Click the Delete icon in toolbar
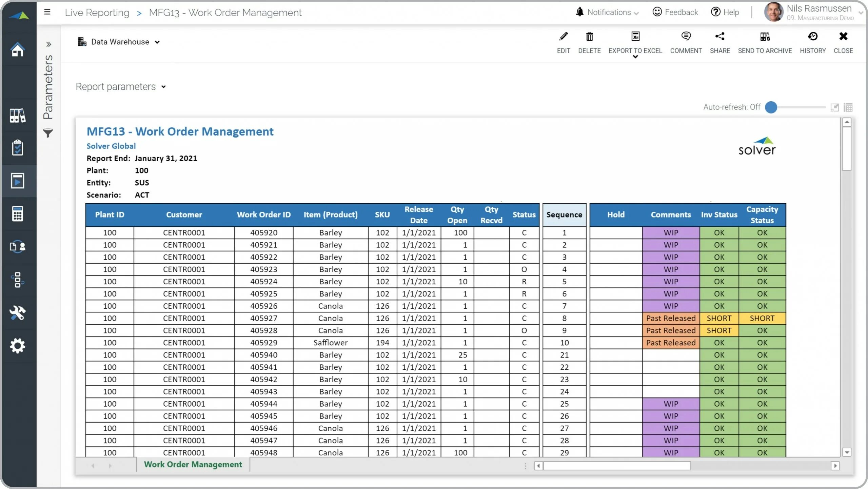Image resolution: width=868 pixels, height=489 pixels. 589,37
